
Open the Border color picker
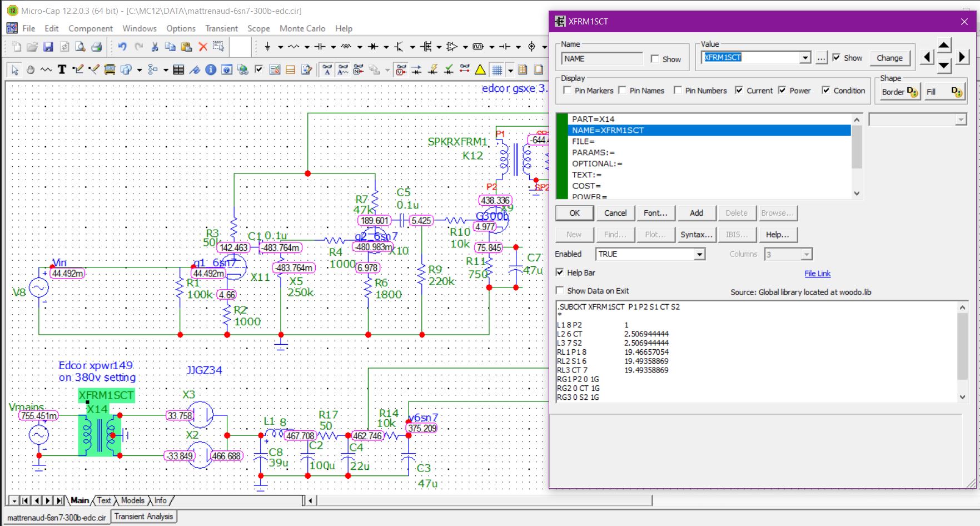coord(900,92)
